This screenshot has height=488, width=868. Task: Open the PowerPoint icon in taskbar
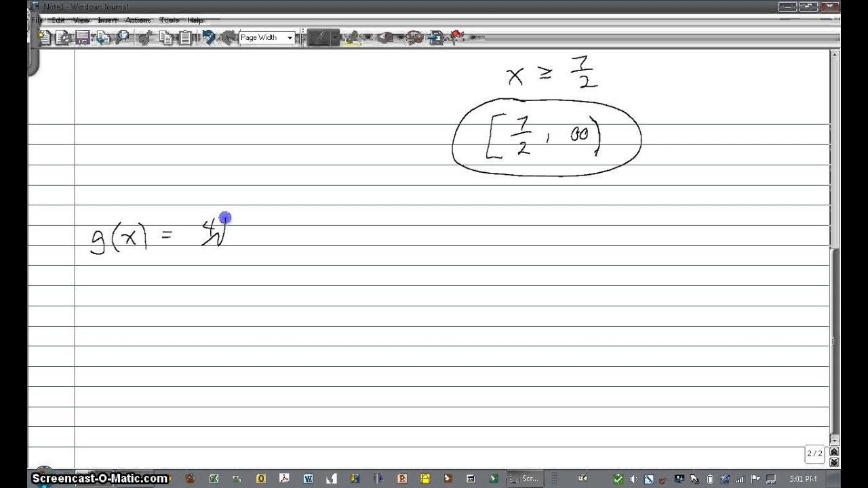(402, 478)
